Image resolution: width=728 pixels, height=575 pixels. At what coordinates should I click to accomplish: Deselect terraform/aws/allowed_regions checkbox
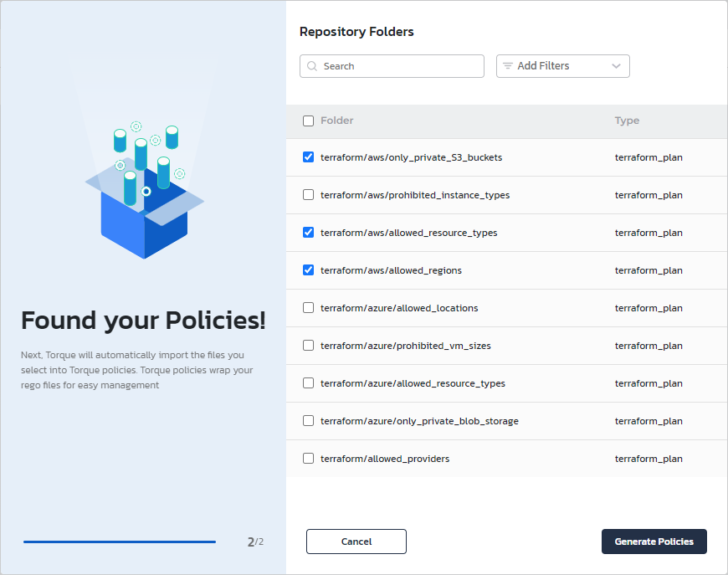308,270
